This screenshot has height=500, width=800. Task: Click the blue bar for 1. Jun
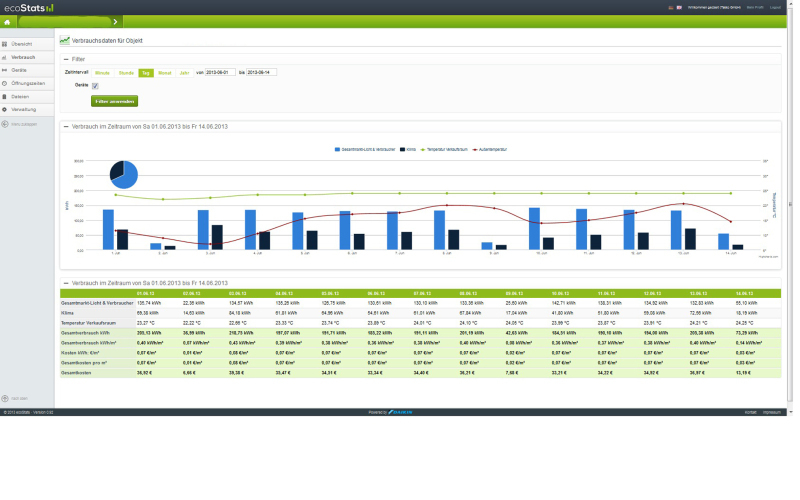pyautogui.click(x=108, y=230)
